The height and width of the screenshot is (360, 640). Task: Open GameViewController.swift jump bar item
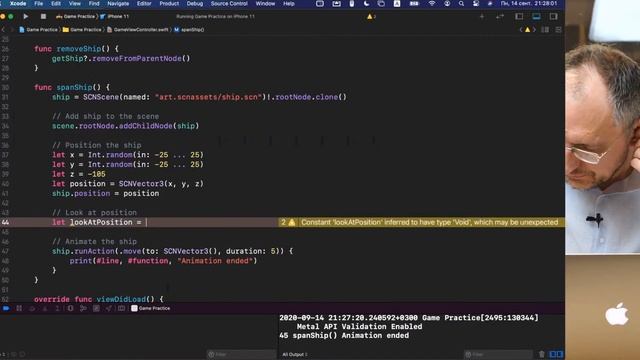point(138,29)
